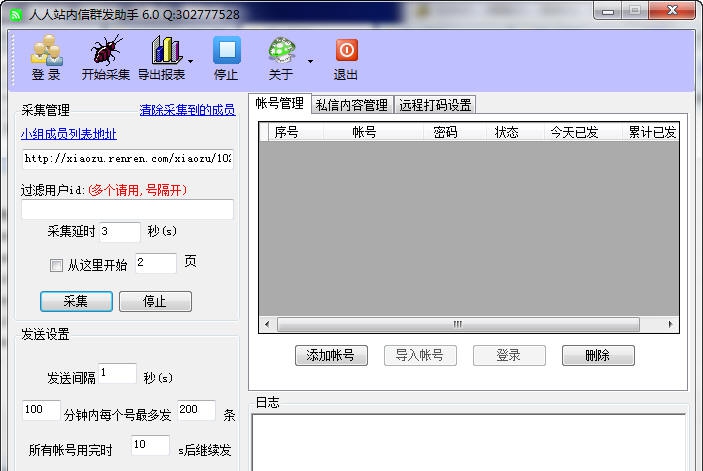Click the 清除采集到的成员 link

pyautogui.click(x=187, y=110)
